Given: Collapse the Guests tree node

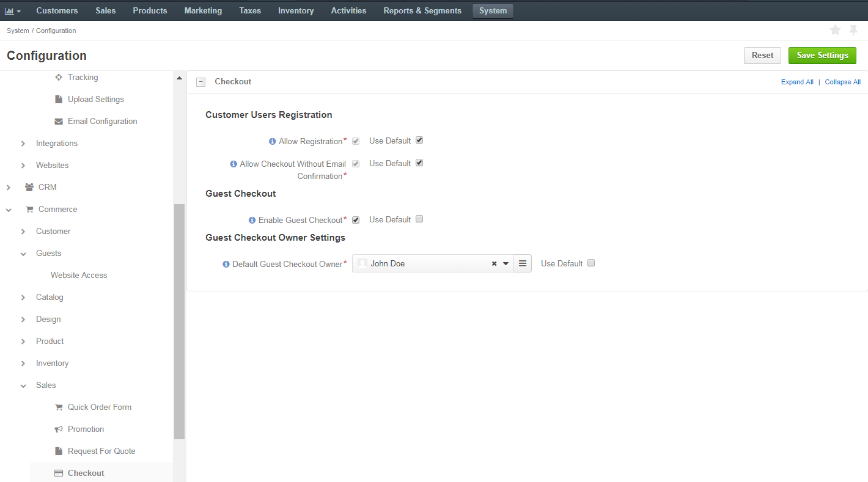Looking at the screenshot, I should click(x=23, y=253).
